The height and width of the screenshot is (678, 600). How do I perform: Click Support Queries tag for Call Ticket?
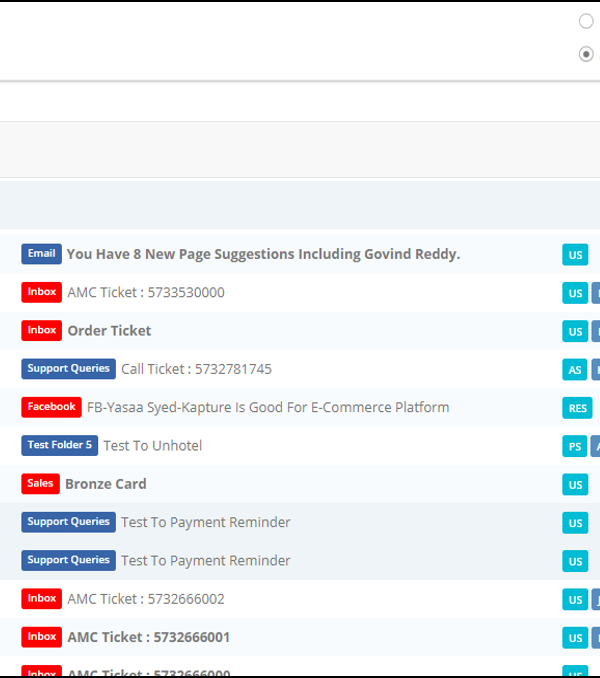click(68, 369)
